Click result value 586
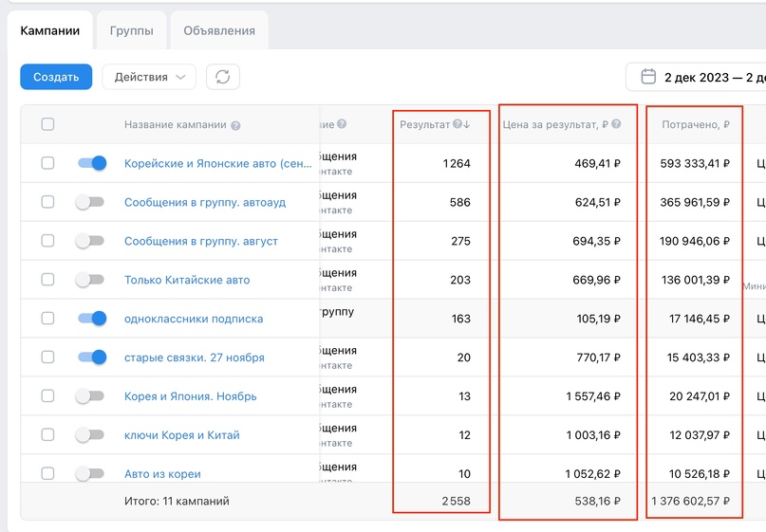 pos(459,202)
